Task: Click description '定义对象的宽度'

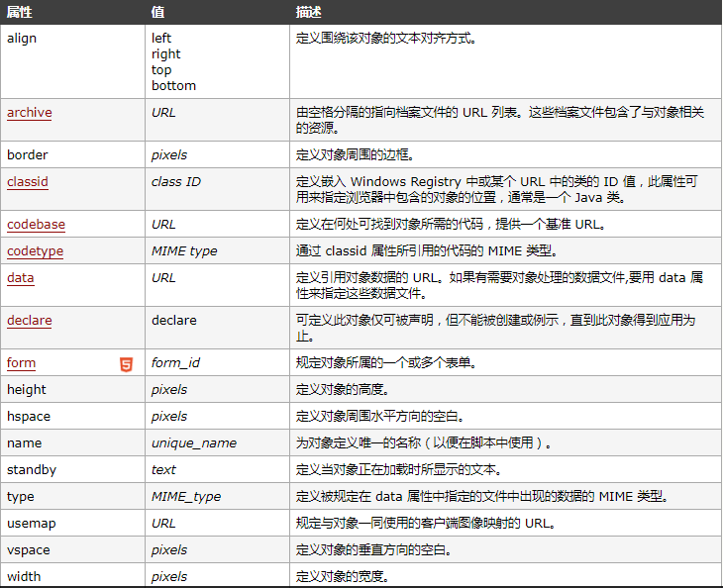Action: (342, 577)
